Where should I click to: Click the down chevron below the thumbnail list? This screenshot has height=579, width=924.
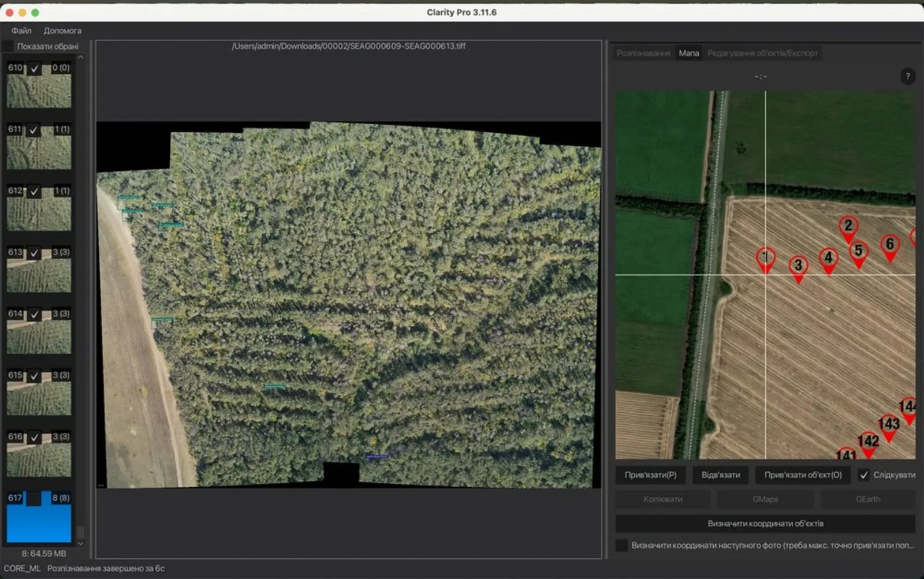[81, 543]
